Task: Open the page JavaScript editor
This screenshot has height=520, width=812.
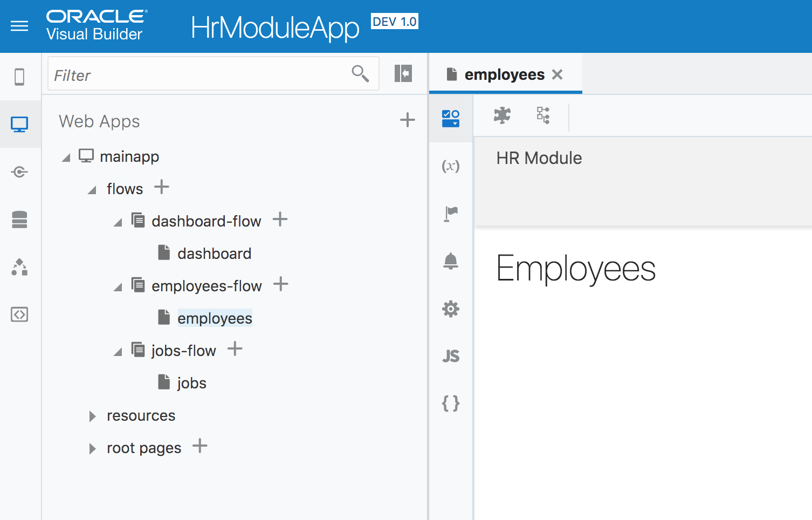Action: [x=451, y=356]
